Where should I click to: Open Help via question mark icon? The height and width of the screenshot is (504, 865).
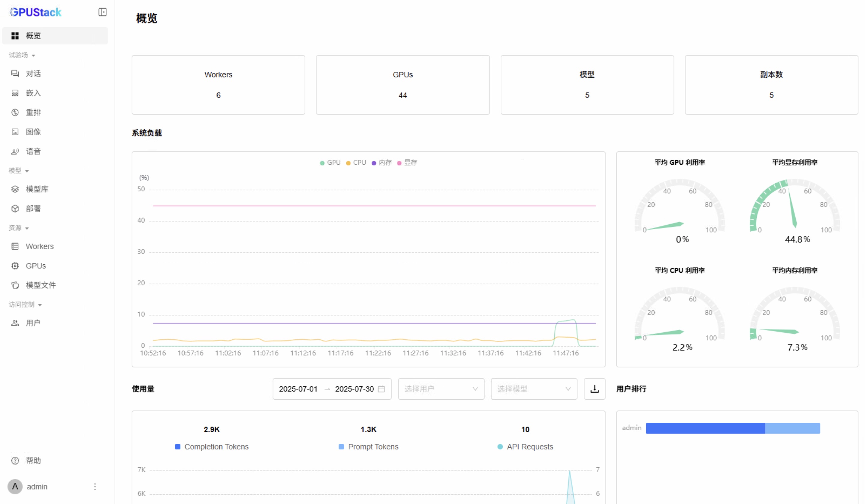(15, 460)
